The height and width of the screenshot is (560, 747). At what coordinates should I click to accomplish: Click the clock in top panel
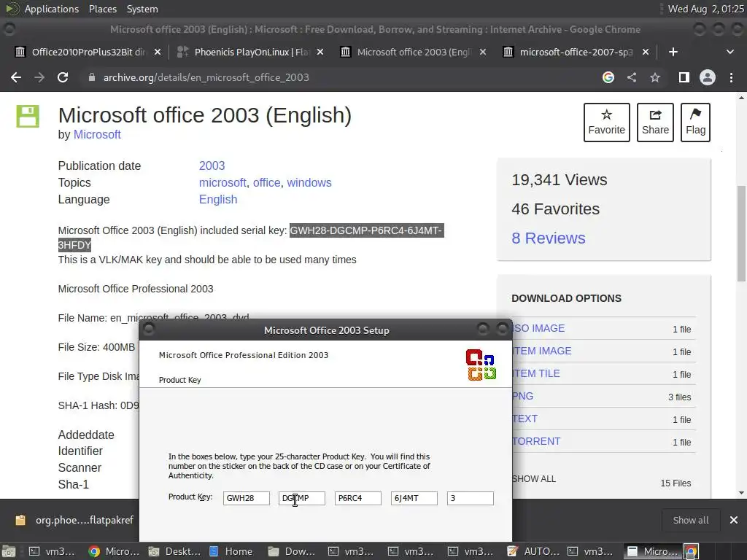click(x=705, y=9)
